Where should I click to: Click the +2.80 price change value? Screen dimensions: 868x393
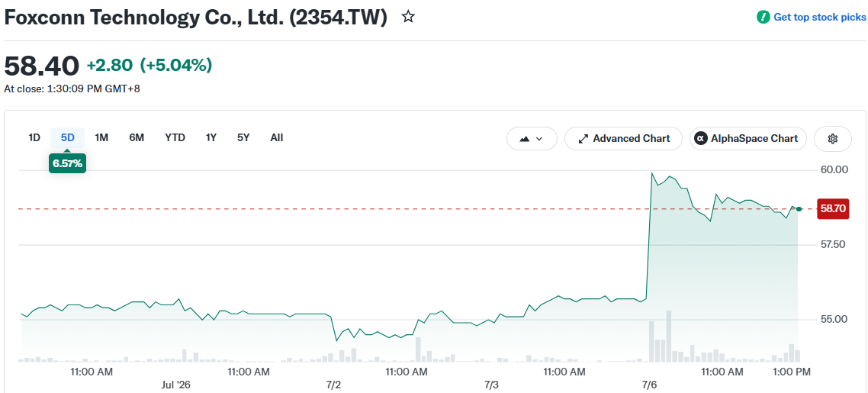pyautogui.click(x=110, y=66)
